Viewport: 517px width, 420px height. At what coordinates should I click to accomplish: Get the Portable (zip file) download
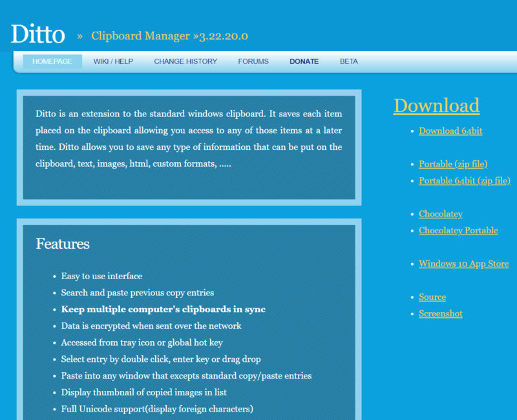point(453,164)
